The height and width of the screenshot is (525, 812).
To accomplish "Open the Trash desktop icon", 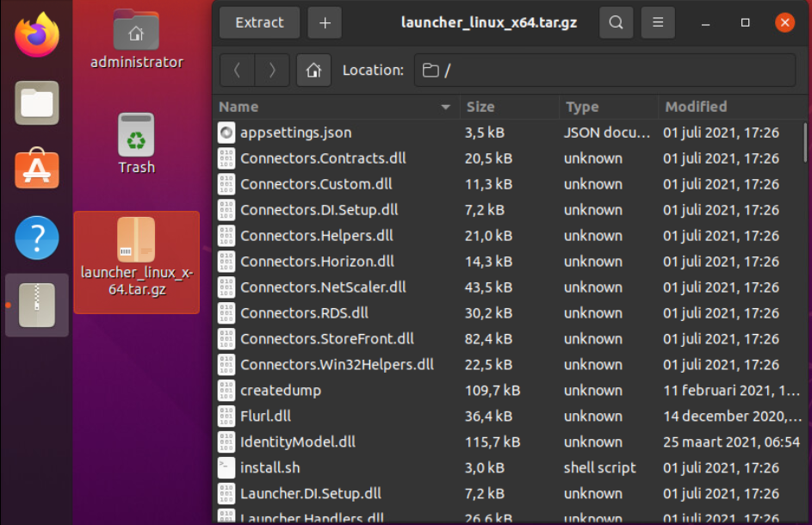I will tap(136, 144).
